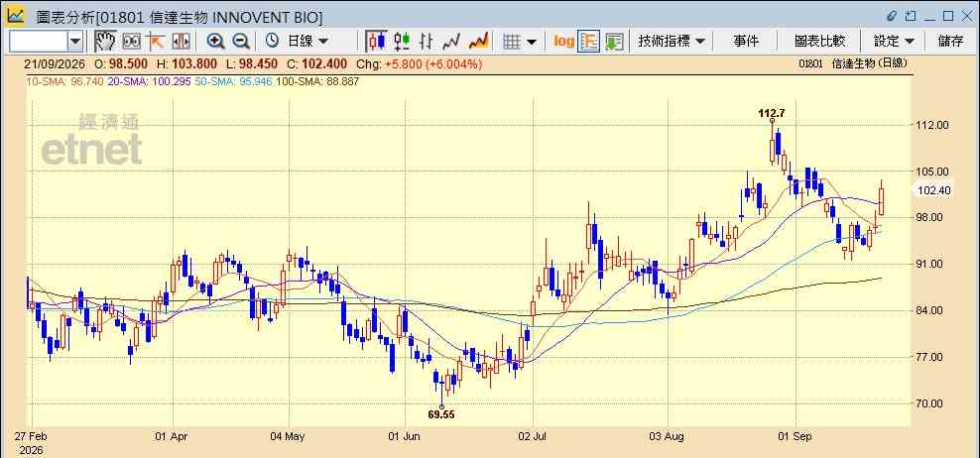Click the stock code input field
This screenshot has width=980, height=458.
38,42
